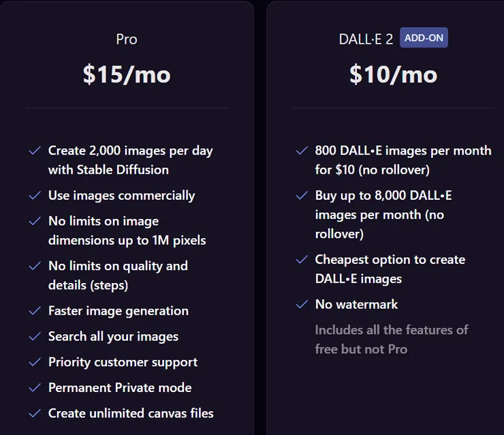Click the checkmark beside "No limits on quality"
504x435 pixels.
click(x=35, y=266)
